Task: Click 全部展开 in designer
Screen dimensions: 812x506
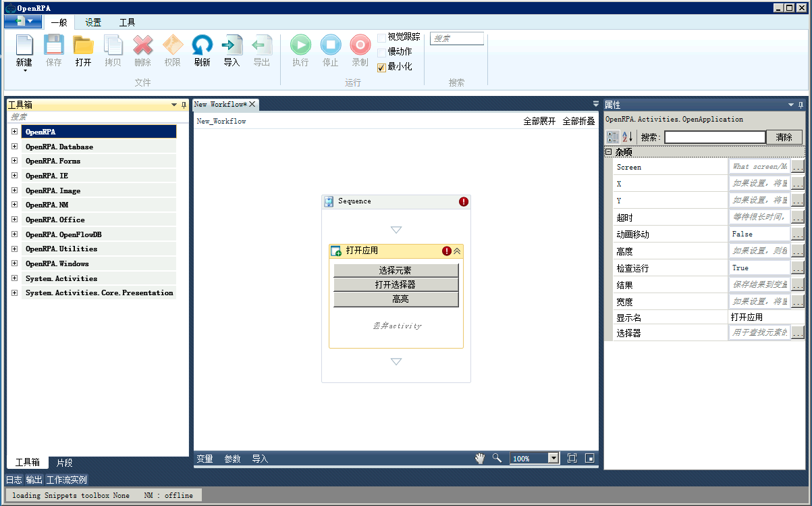Action: point(539,121)
